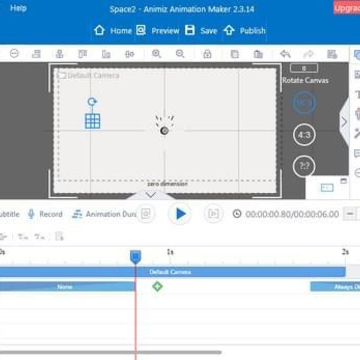Select the grid object on canvas
The image size is (360, 360).
(92, 121)
